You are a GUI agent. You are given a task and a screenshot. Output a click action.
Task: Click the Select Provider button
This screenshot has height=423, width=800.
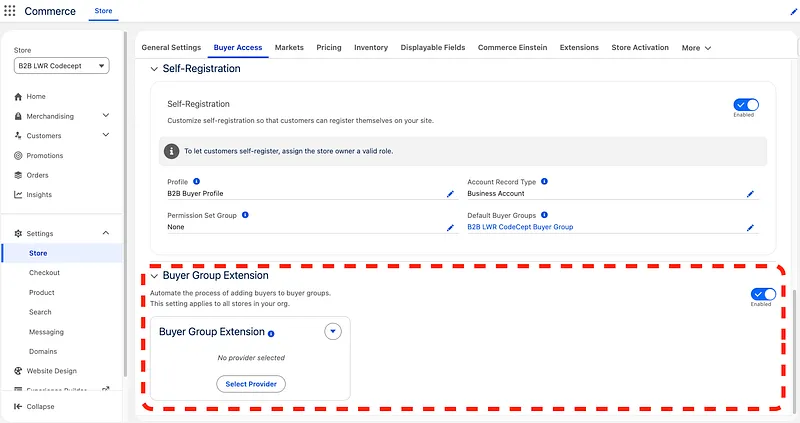point(251,384)
